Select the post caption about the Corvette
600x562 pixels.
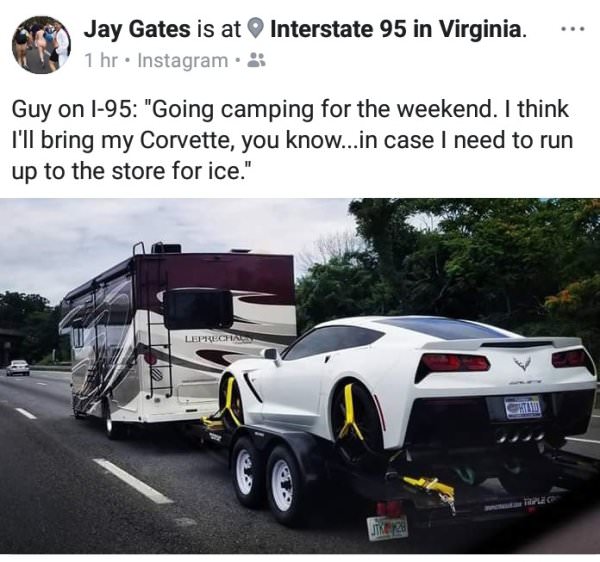click(292, 140)
